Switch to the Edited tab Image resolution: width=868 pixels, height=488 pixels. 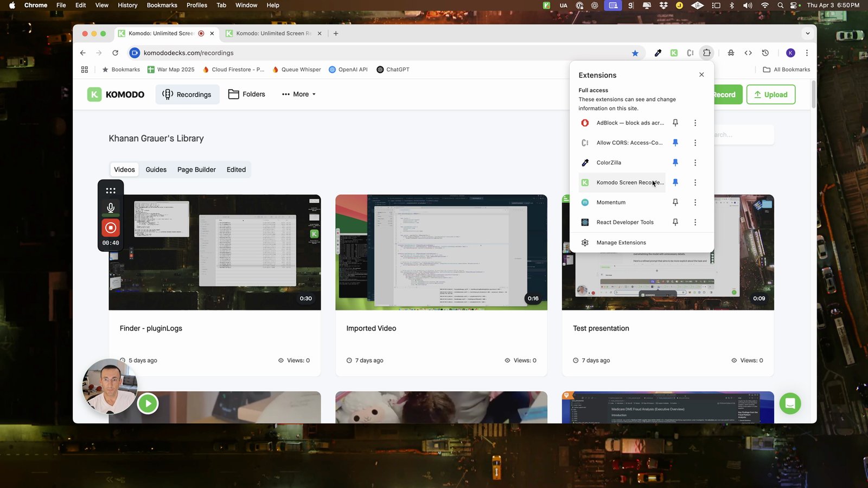point(236,169)
